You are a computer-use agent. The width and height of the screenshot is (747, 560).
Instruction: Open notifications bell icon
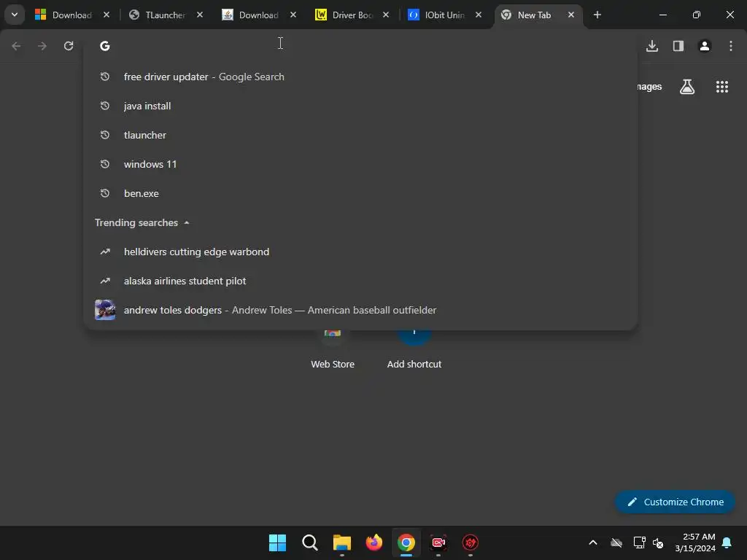727,542
